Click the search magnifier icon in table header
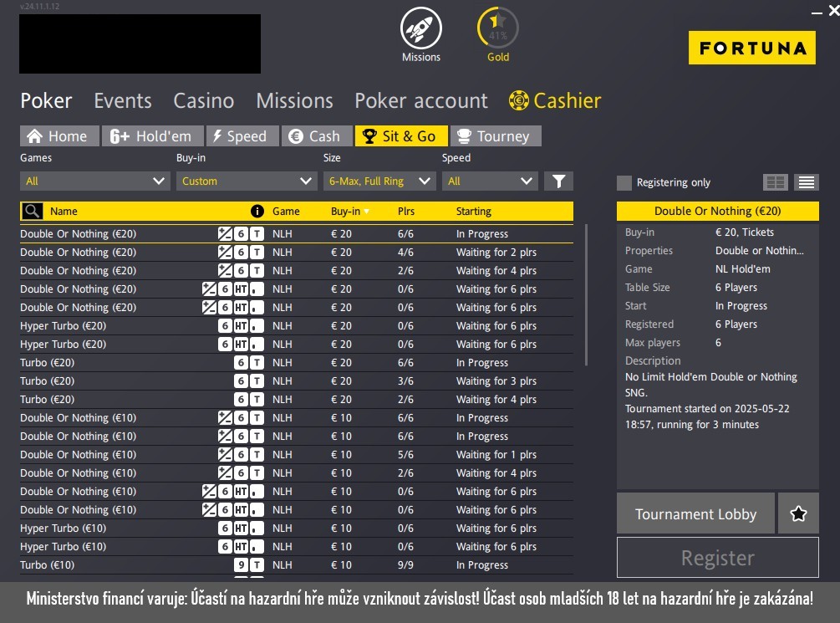Image resolution: width=840 pixels, height=623 pixels. tap(32, 212)
